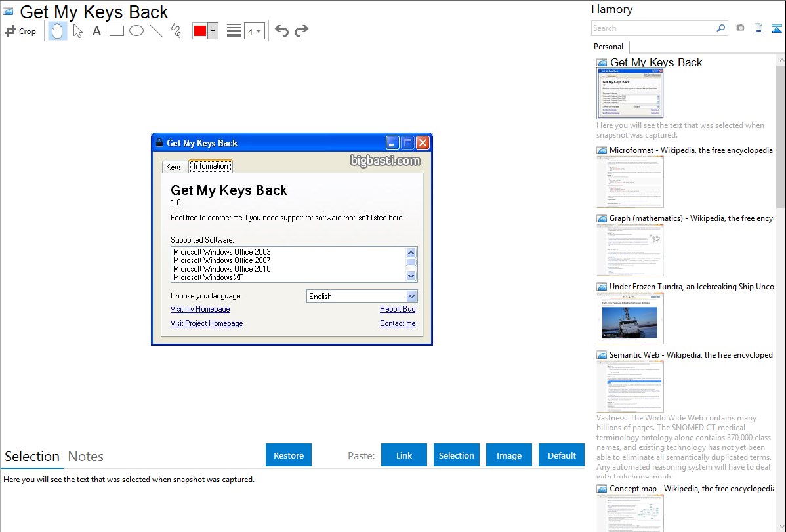Click the Paste Link button
786x532 pixels.
click(x=404, y=455)
